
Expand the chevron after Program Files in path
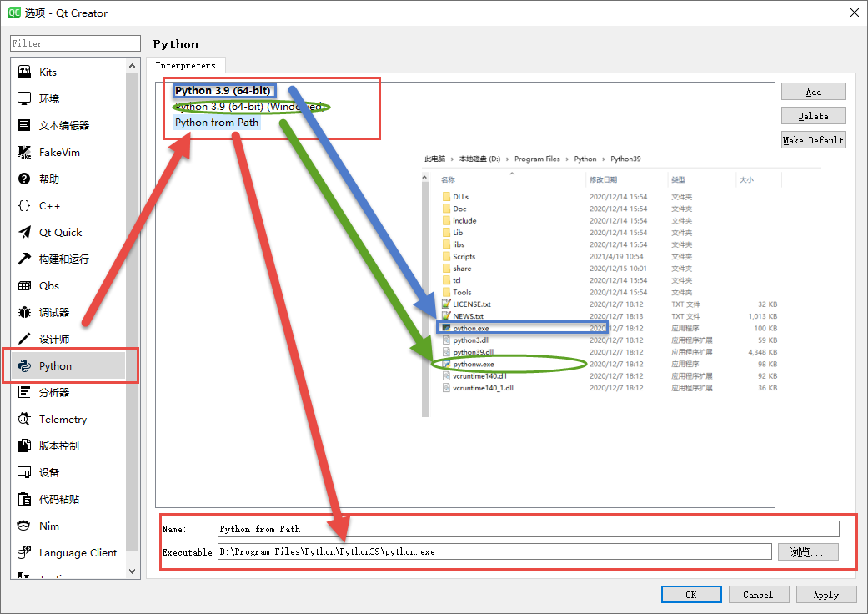(567, 159)
